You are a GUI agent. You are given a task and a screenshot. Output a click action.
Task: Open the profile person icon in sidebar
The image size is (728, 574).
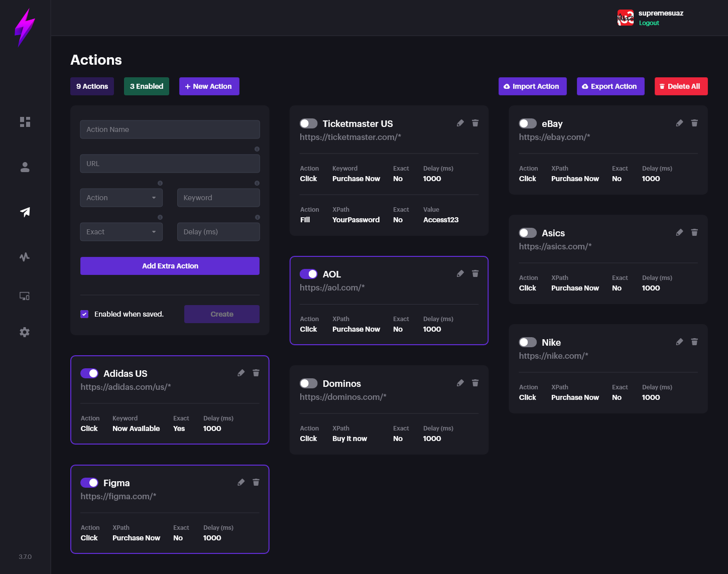click(x=25, y=167)
